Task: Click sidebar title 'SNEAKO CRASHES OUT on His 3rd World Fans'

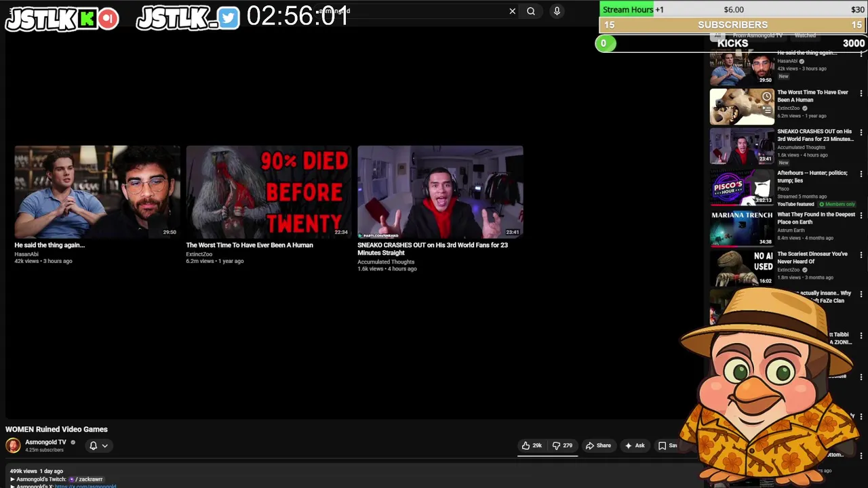Action: pos(815,135)
